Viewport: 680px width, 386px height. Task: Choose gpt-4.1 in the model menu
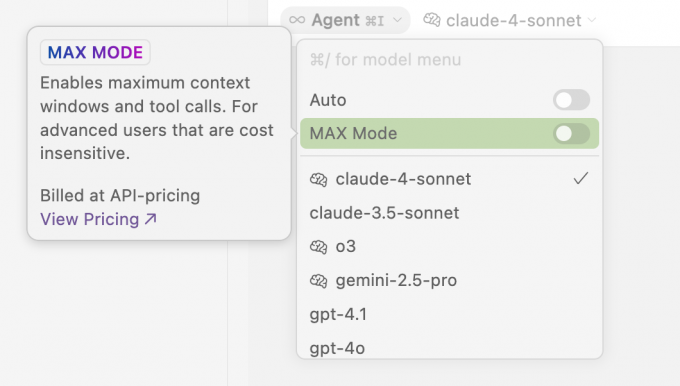[338, 314]
